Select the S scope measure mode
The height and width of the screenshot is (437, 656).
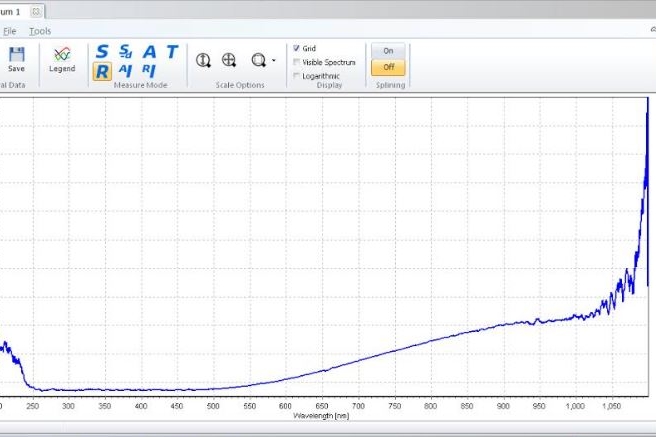tap(101, 51)
